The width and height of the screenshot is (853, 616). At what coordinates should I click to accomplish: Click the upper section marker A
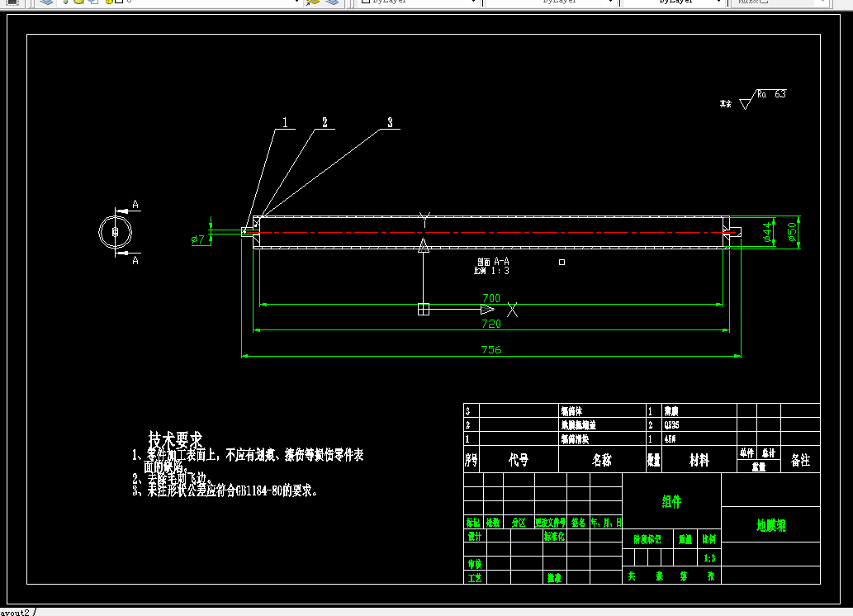click(x=135, y=205)
